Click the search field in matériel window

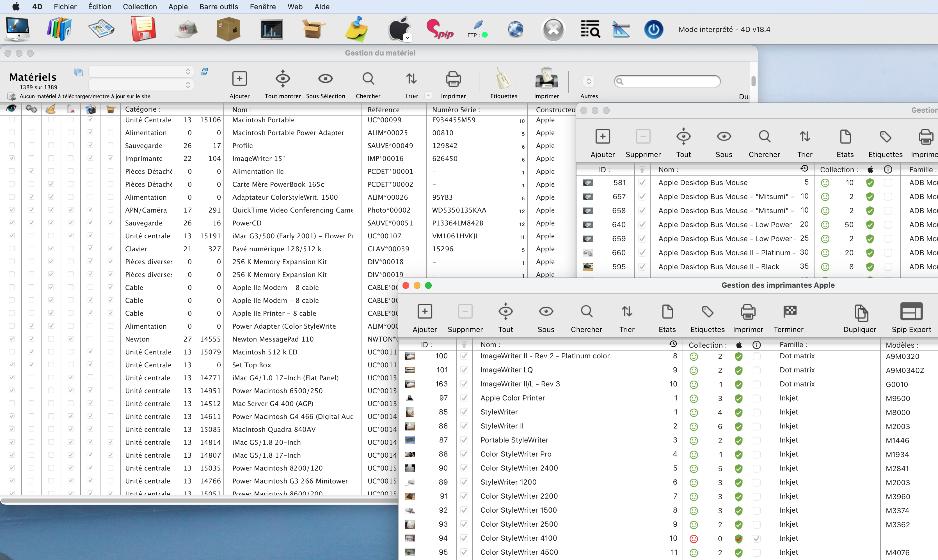667,81
